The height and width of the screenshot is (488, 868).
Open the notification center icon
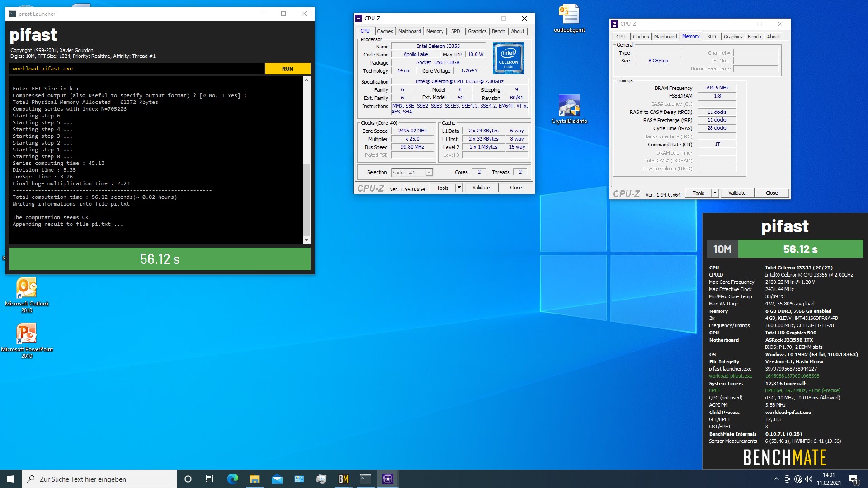pos(854,479)
